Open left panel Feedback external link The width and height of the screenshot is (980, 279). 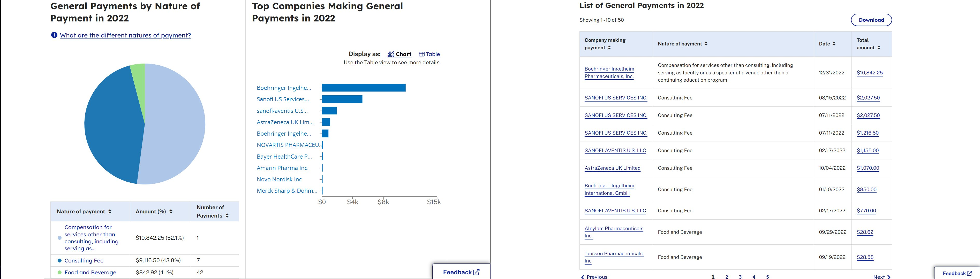click(461, 272)
